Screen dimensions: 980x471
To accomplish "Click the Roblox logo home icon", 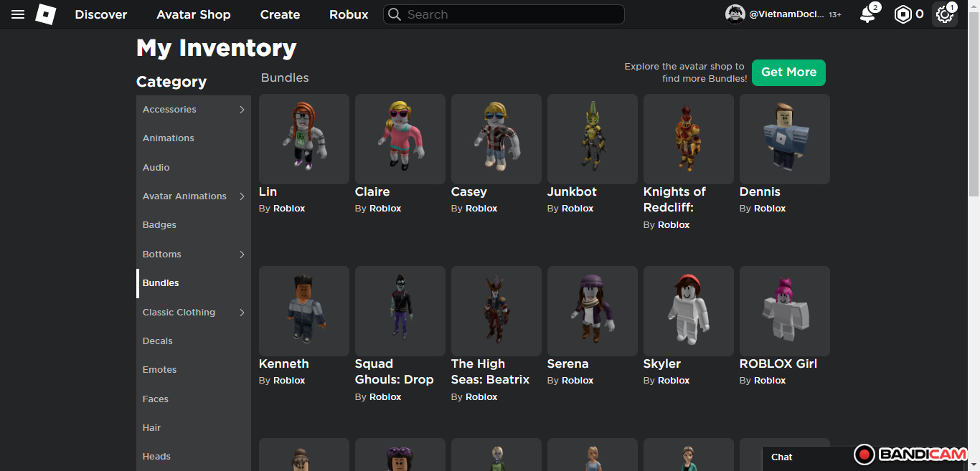I will [x=45, y=14].
